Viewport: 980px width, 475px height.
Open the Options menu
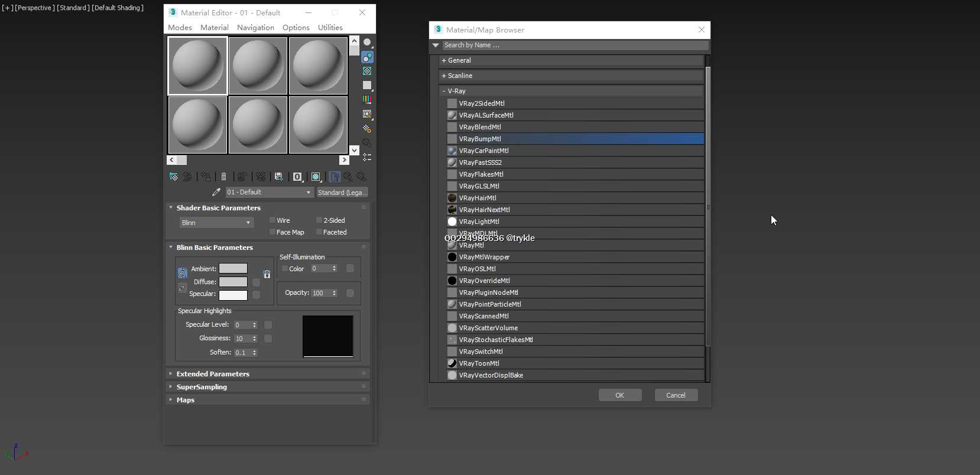pos(296,28)
